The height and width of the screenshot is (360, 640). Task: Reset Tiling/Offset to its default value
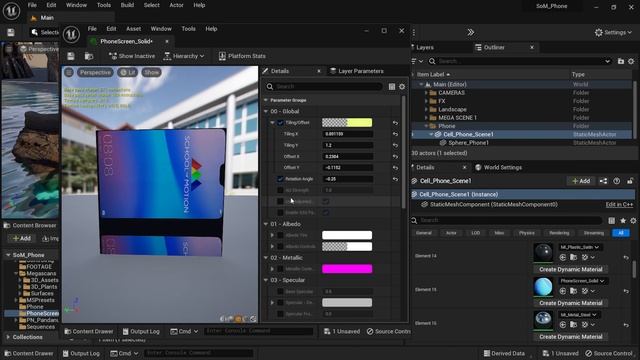coord(395,122)
